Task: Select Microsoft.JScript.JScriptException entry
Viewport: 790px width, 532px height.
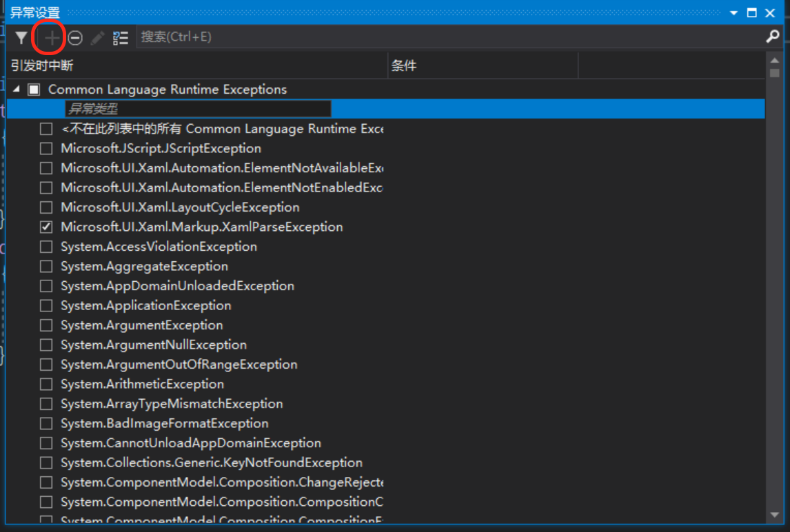Action: point(161,148)
